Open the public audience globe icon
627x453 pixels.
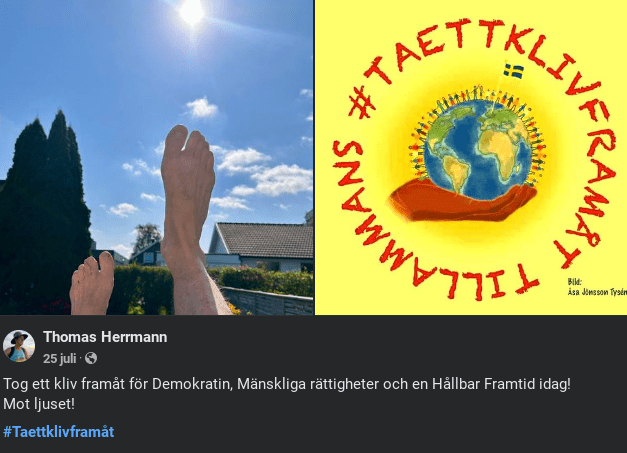click(x=91, y=358)
